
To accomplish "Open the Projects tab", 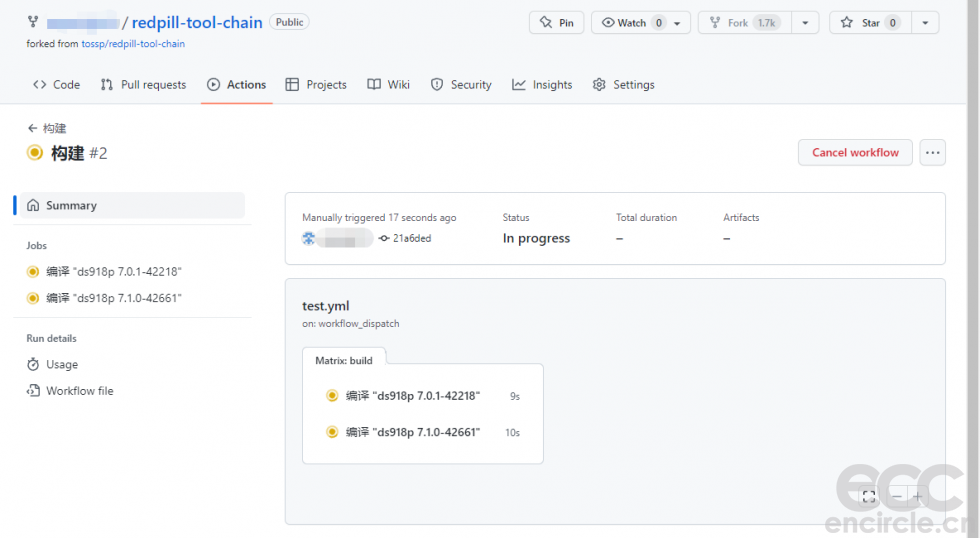I will tap(316, 84).
